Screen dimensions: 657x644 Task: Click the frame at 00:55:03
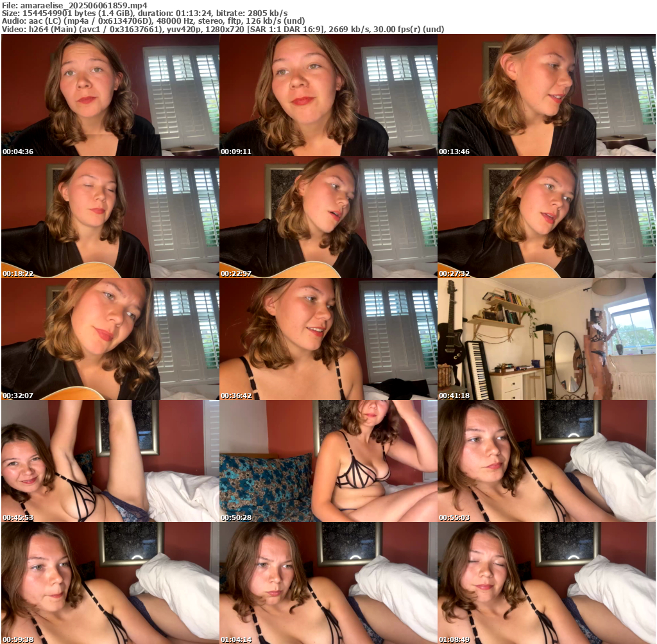click(x=547, y=461)
